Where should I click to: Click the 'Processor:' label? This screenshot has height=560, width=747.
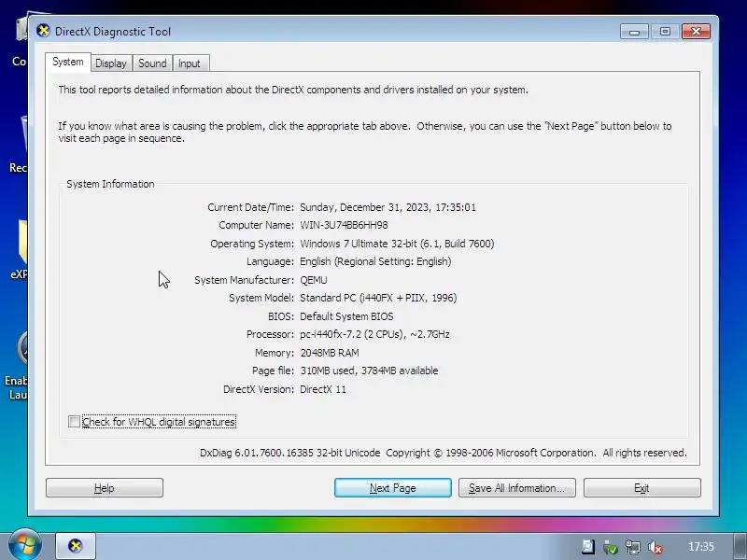270,334
